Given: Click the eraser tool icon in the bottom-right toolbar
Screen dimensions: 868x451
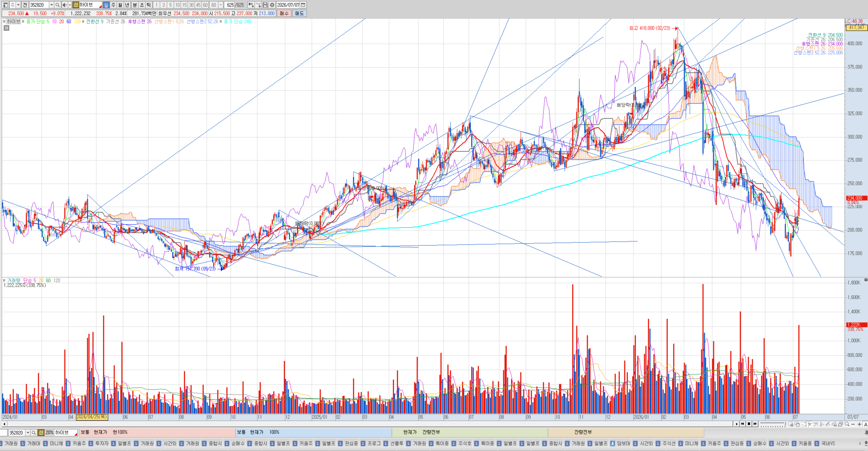Looking at the screenshot, I should coord(835,424).
